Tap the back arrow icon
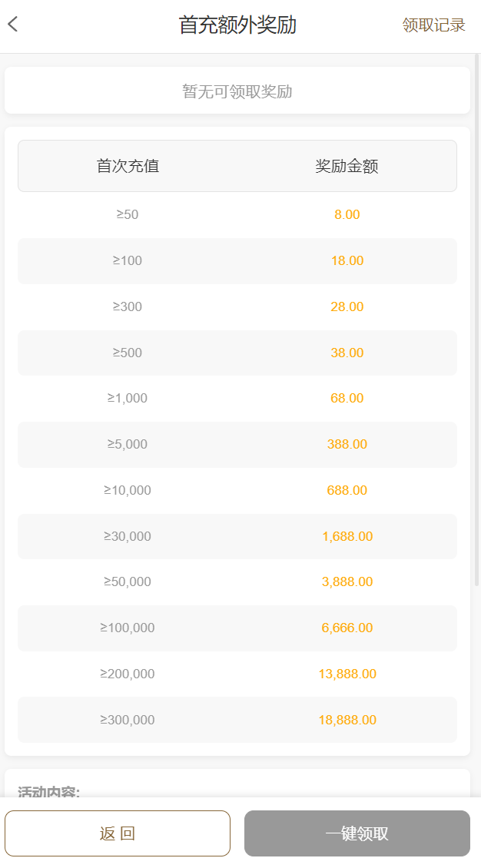This screenshot has width=481, height=868. point(13,25)
